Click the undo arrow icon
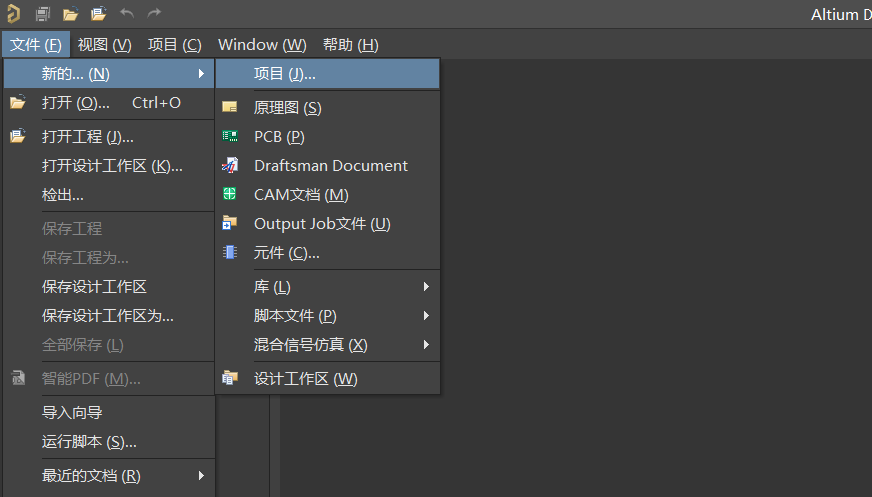This screenshot has height=497, width=872. [126, 14]
